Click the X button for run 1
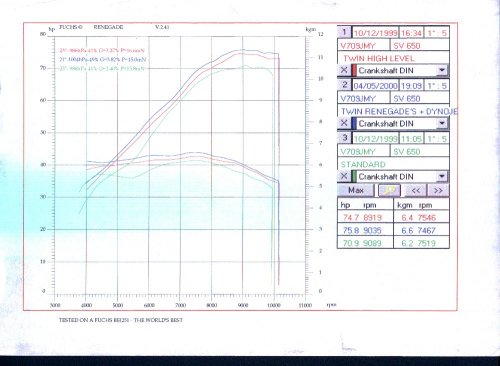500x366 pixels. point(344,70)
